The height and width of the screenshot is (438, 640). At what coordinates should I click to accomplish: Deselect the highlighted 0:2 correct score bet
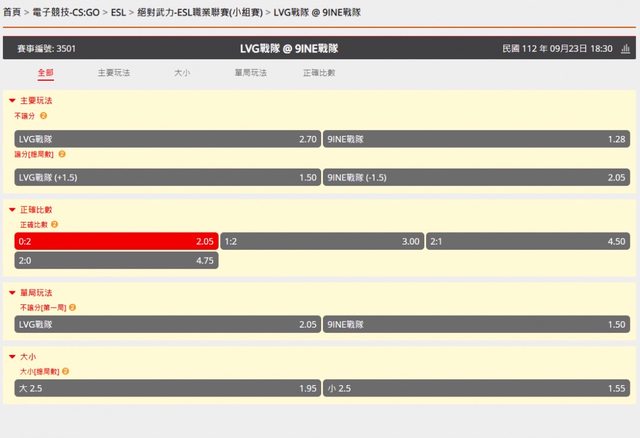pyautogui.click(x=116, y=242)
